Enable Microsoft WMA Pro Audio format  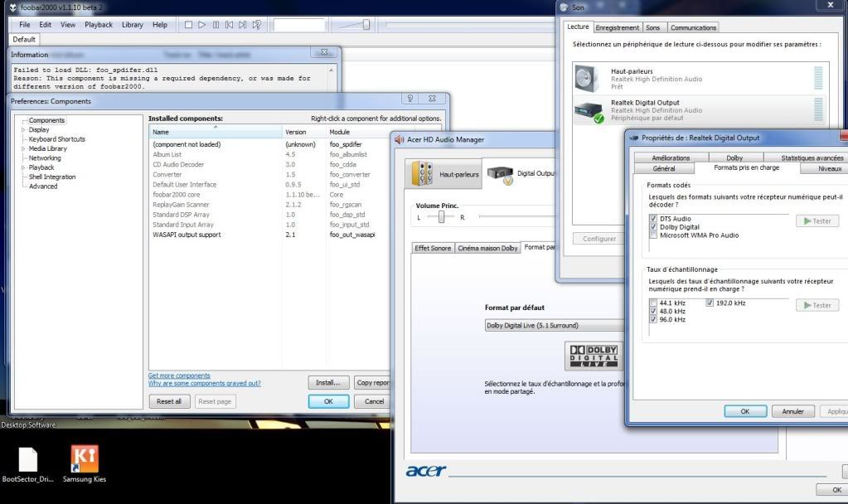click(653, 235)
